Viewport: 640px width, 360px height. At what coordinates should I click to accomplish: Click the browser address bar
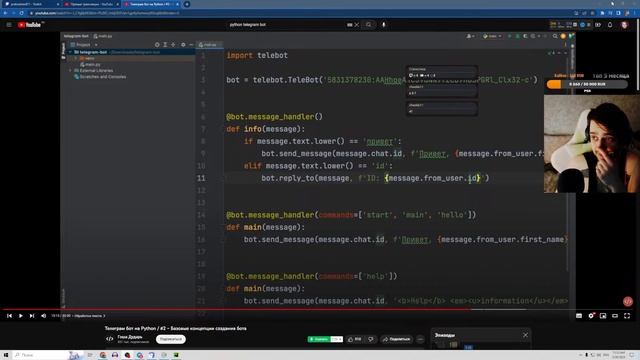pos(300,13)
